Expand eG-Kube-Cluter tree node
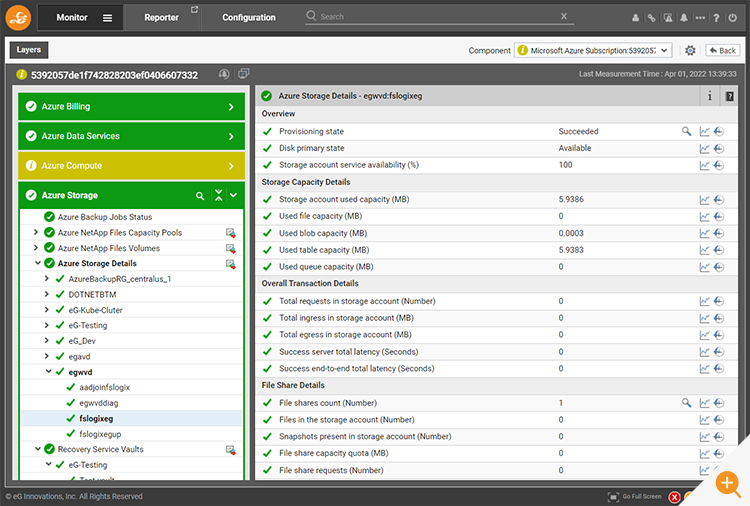 coord(46,309)
